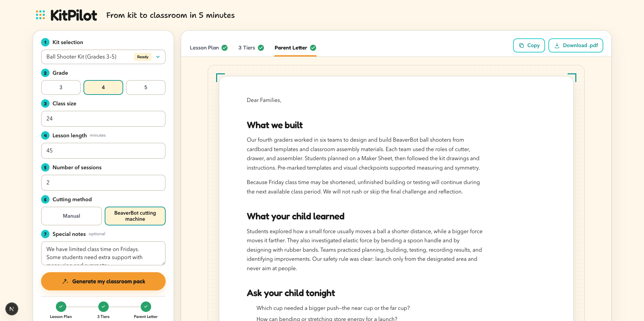Select grade 3 option
The width and height of the screenshot is (644, 321).
61,87
